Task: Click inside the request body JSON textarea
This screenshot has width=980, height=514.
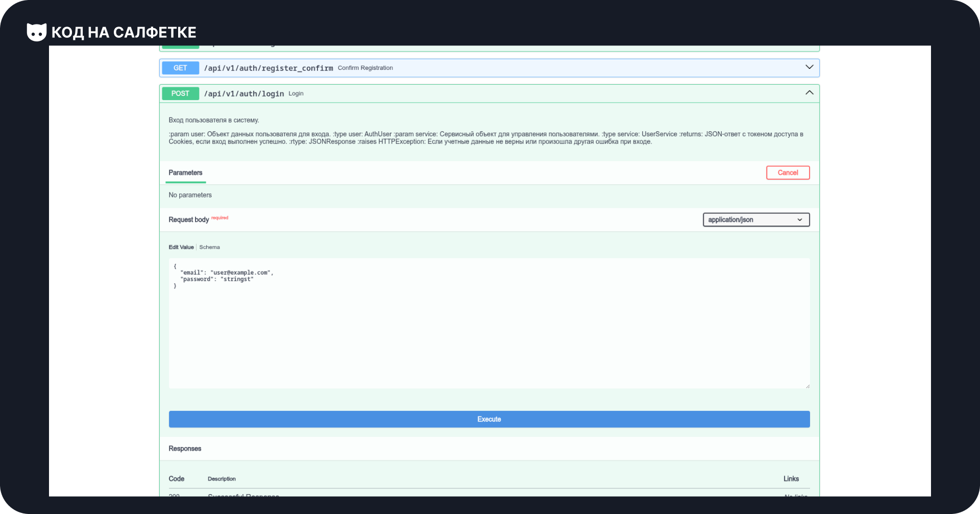Action: pos(489,323)
